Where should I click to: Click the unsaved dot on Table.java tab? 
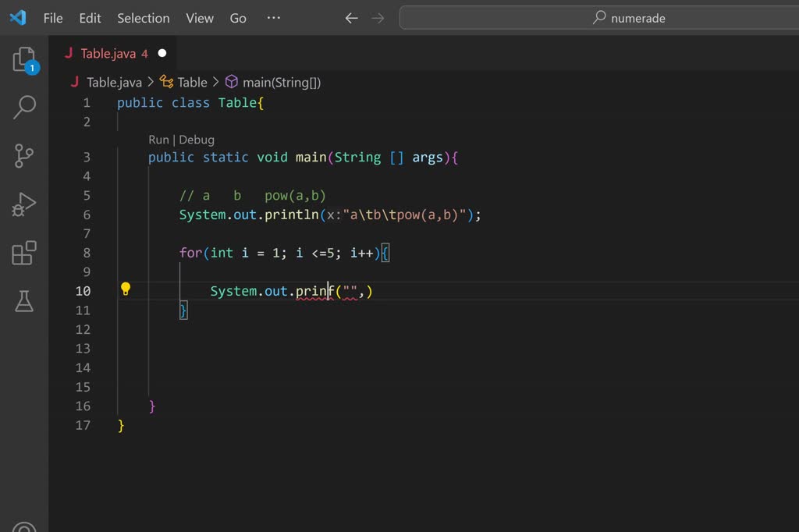pos(162,54)
